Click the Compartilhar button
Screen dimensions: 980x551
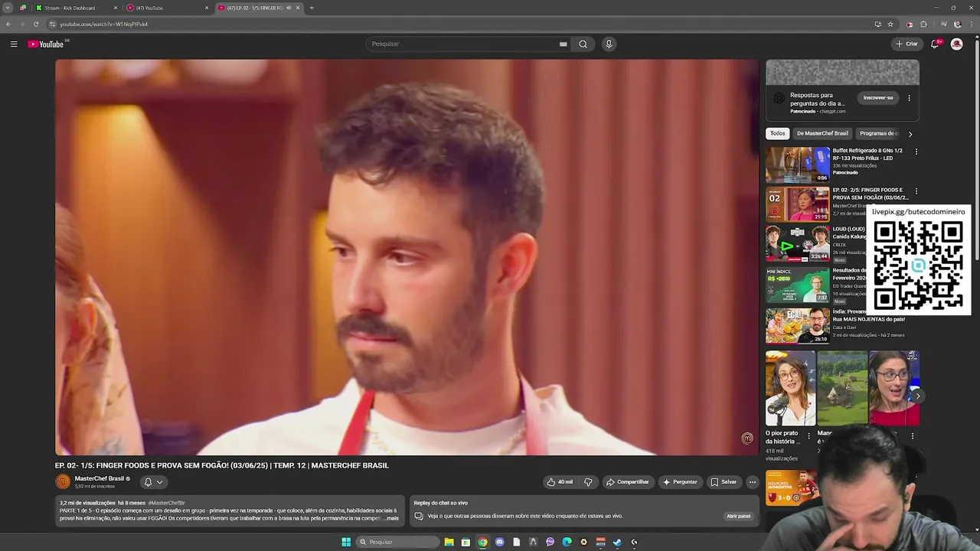tap(628, 482)
